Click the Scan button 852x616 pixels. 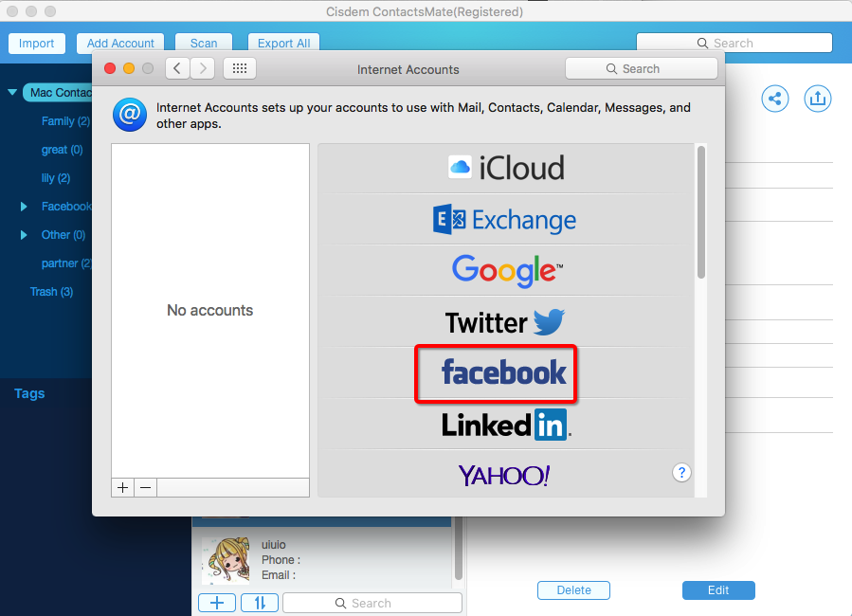coord(204,44)
